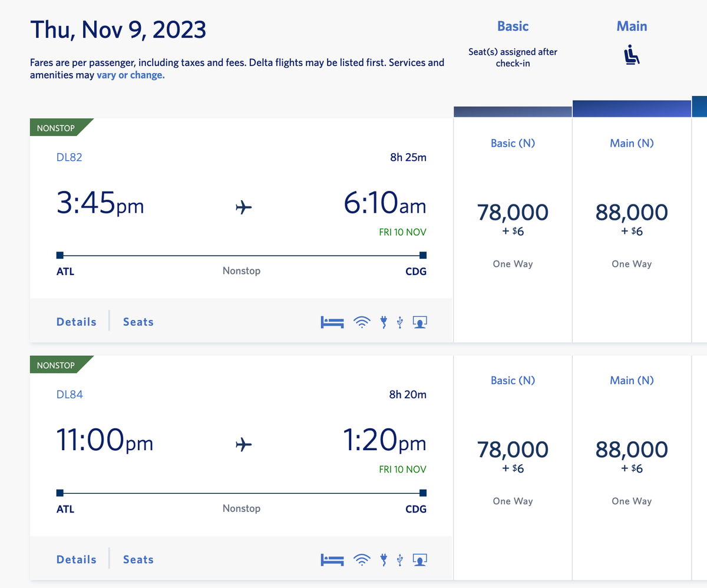
Task: Click the entertainment screen icon for DL84
Action: coord(419,560)
